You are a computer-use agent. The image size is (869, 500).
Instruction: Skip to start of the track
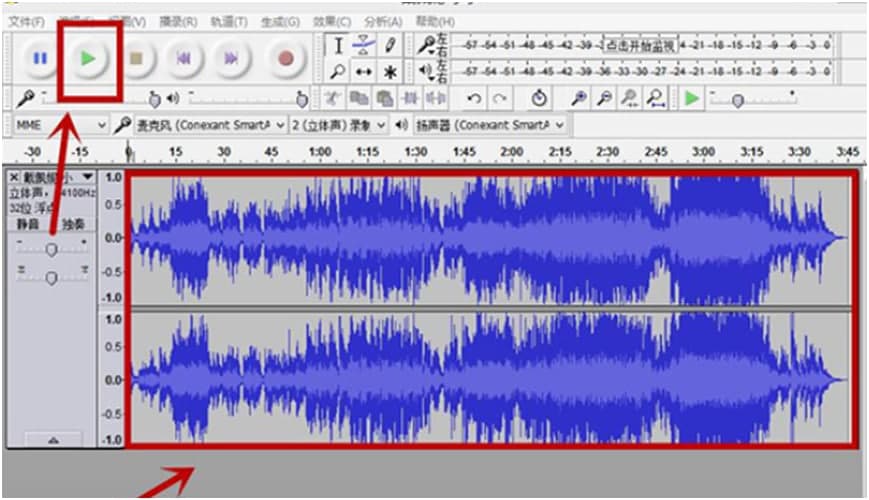tap(183, 58)
